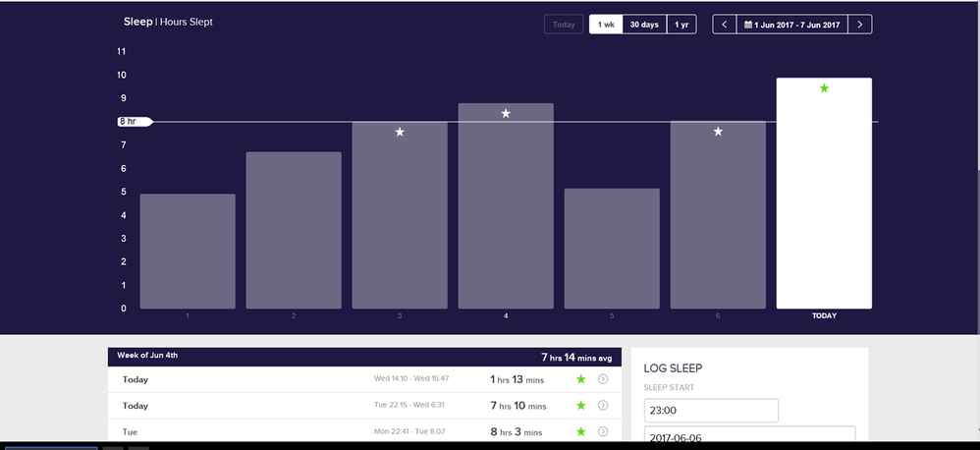Click white star on day 3 bar
This screenshot has width=980, height=450.
400,132
